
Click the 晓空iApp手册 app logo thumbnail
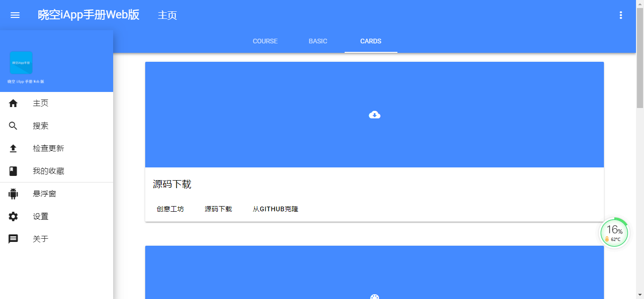coord(21,62)
